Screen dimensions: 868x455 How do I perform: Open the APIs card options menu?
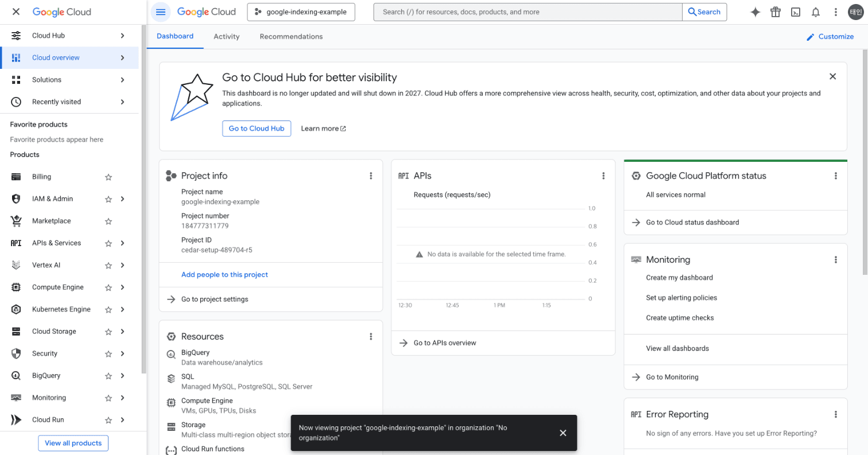[603, 176]
